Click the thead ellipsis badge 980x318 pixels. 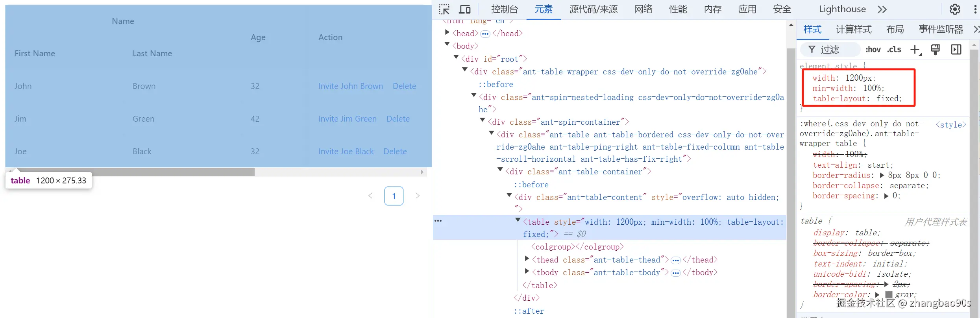(676, 261)
